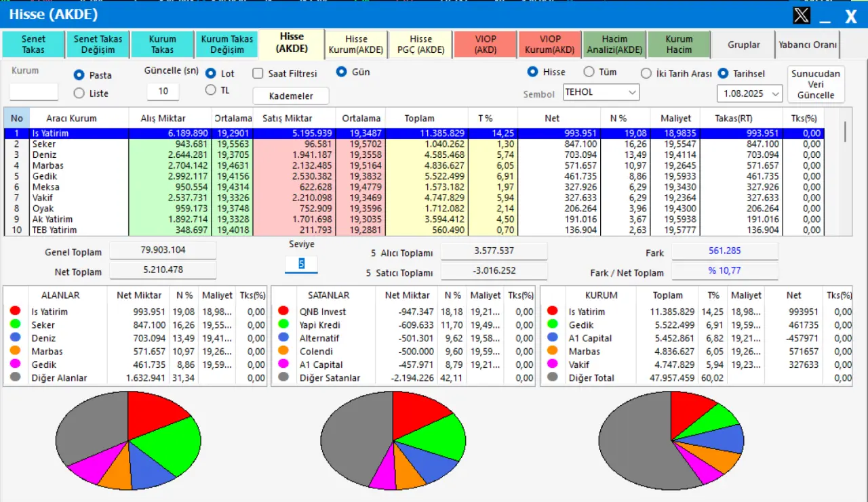Image resolution: width=868 pixels, height=502 pixels.
Task: Click the ALANLAR pie chart
Action: 128,440
